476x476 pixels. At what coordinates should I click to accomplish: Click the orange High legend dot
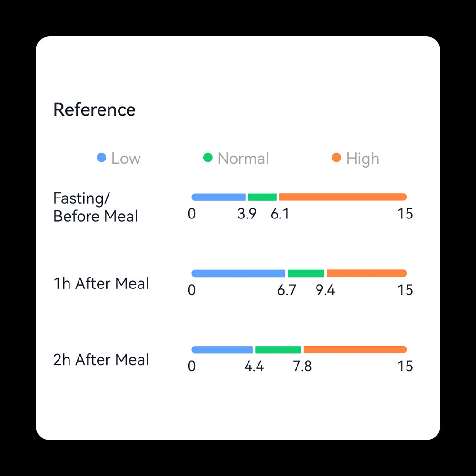[337, 158]
